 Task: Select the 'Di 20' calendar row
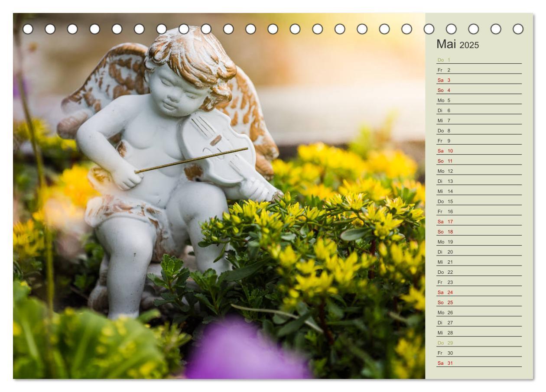click(479, 252)
